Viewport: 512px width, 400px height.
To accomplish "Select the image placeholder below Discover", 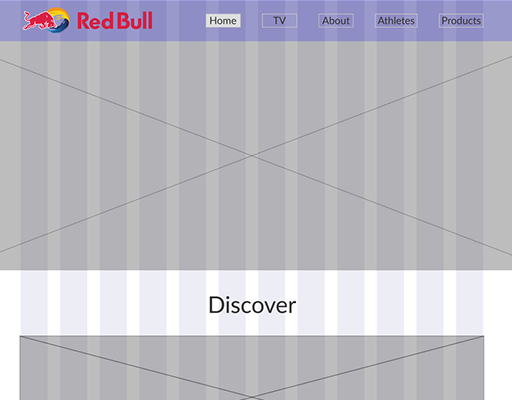I will tap(252, 368).
